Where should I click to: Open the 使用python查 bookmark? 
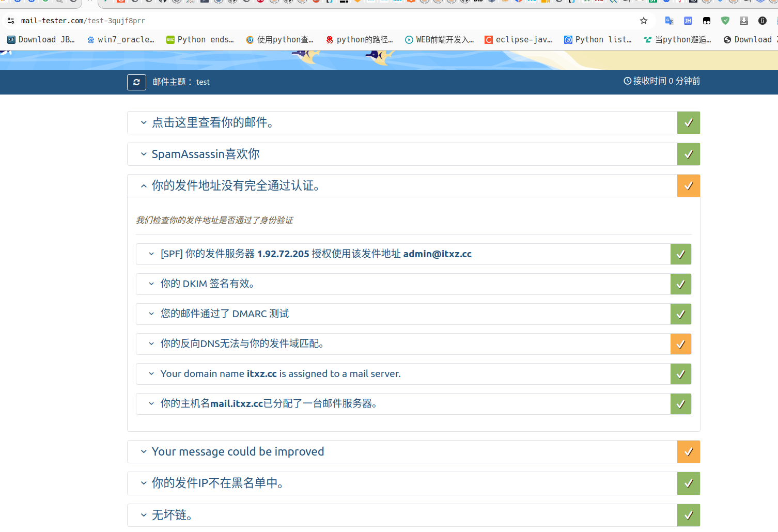(280, 40)
